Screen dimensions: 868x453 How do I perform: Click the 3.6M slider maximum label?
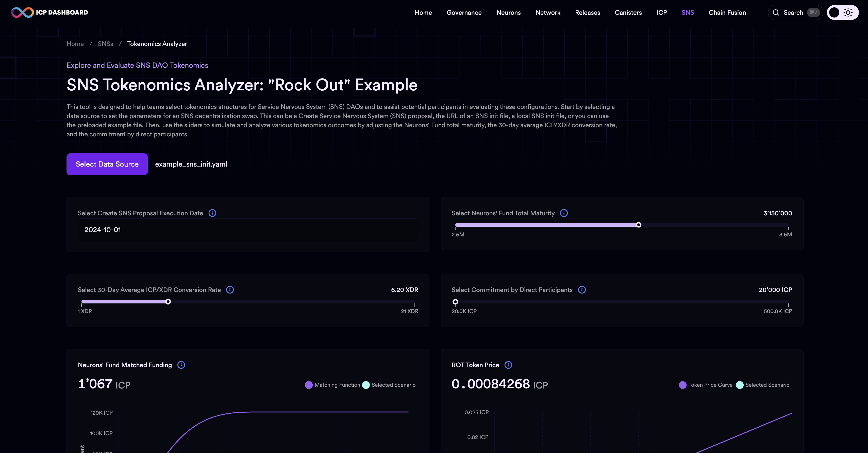[786, 235]
